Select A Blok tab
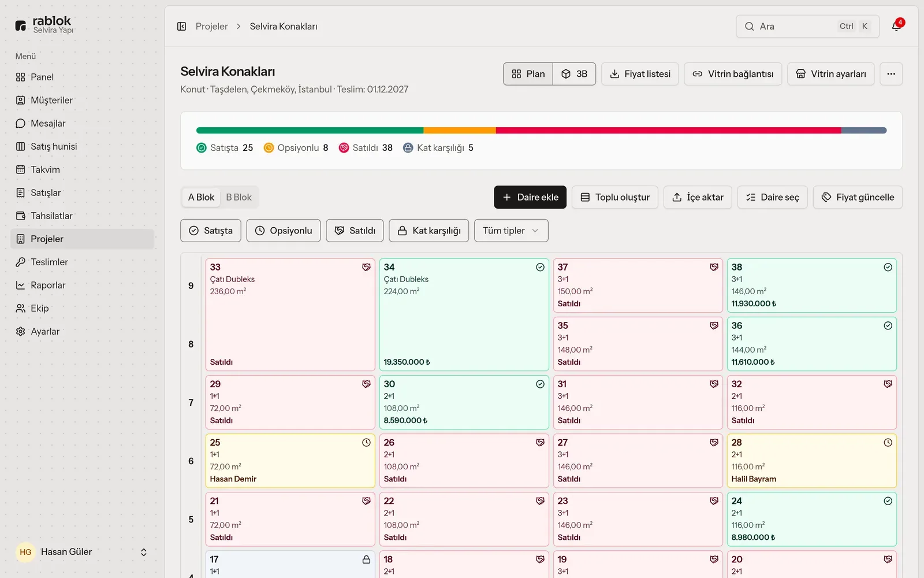The width and height of the screenshot is (924, 578). click(x=201, y=197)
